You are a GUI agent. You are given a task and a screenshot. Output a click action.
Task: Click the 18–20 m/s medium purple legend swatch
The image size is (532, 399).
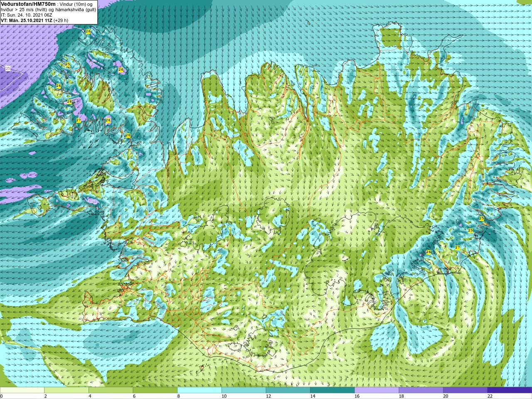[421, 390]
